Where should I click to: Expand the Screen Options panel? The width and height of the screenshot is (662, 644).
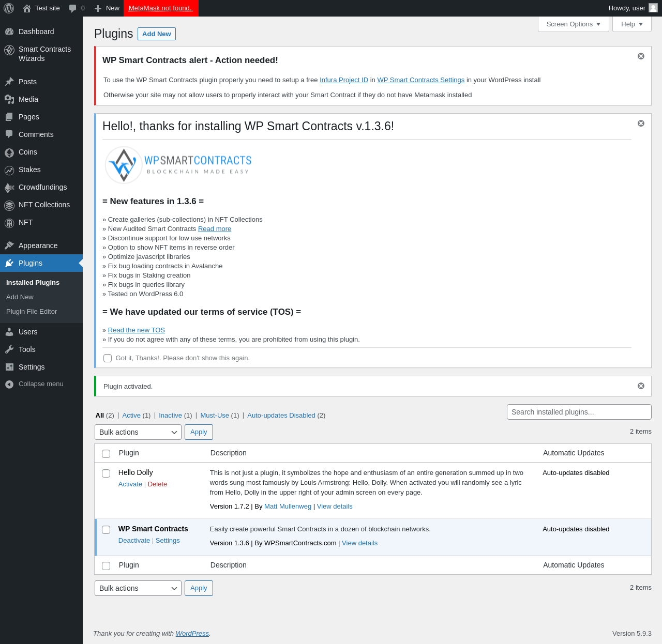[574, 24]
